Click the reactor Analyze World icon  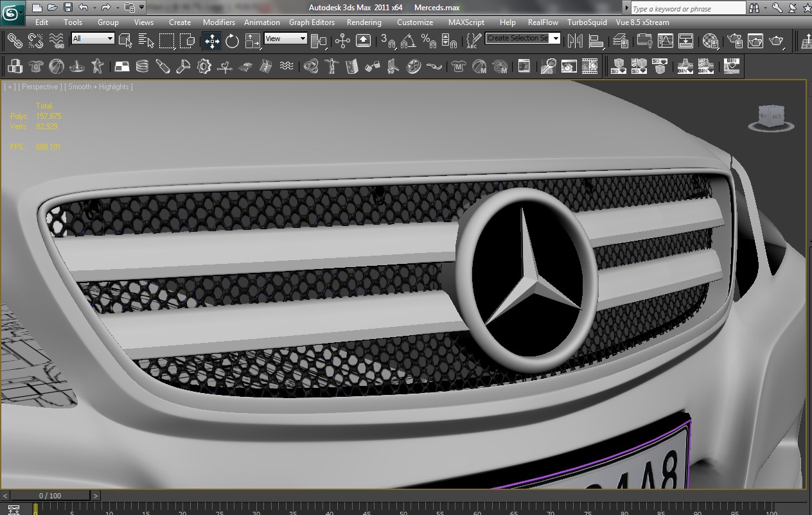[x=548, y=66]
